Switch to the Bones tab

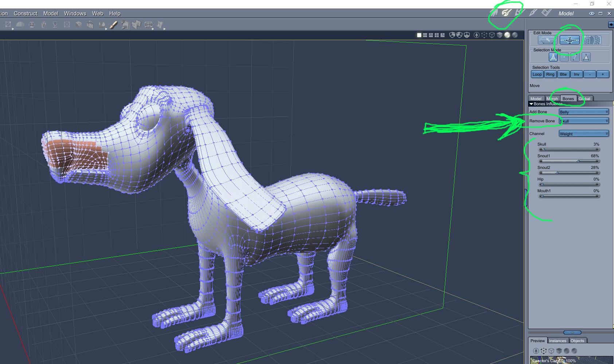(568, 99)
